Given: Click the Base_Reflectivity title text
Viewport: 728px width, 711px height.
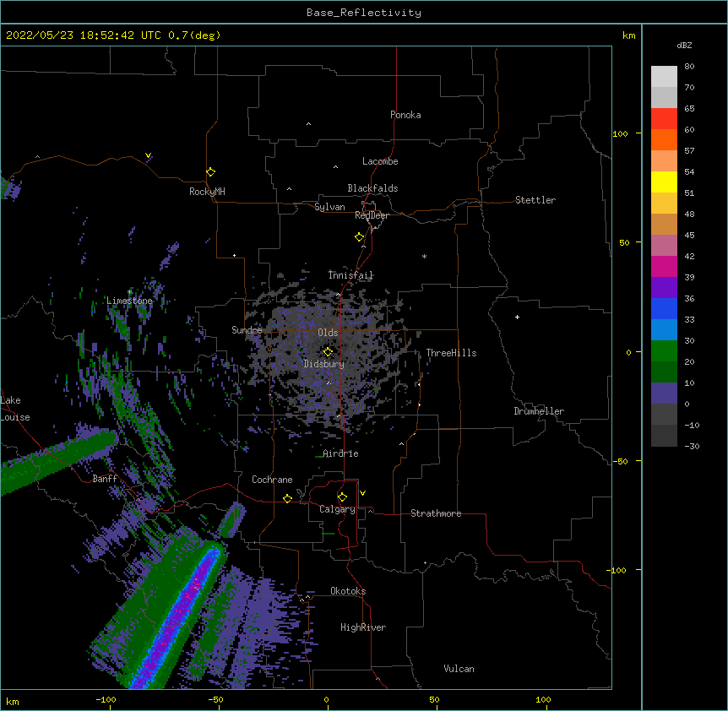Looking at the screenshot, I should tap(364, 13).
